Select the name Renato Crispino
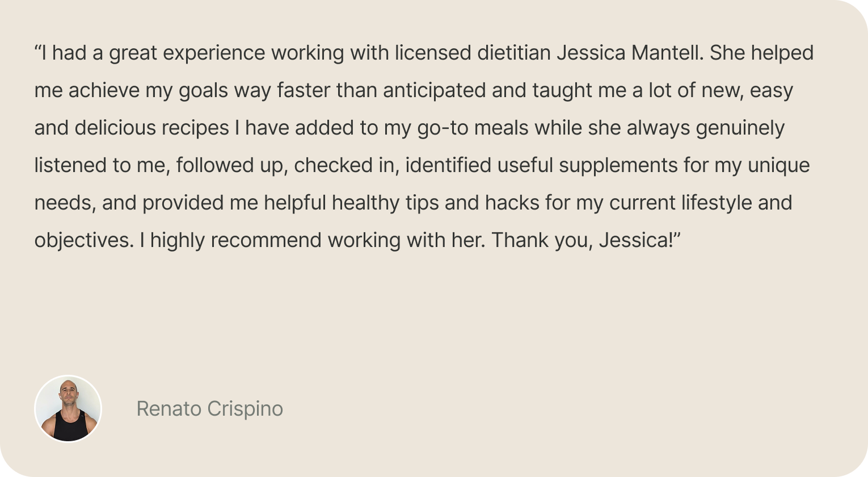The width and height of the screenshot is (868, 477). (210, 409)
